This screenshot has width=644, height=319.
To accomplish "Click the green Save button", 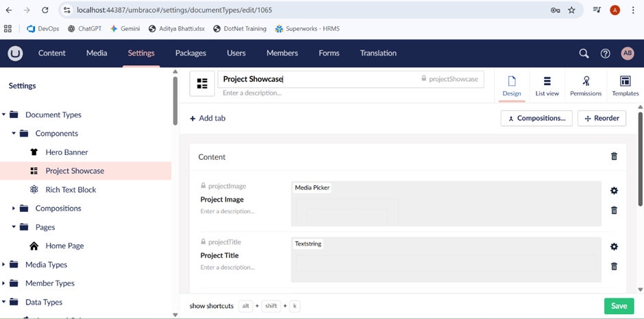I will pos(619,306).
